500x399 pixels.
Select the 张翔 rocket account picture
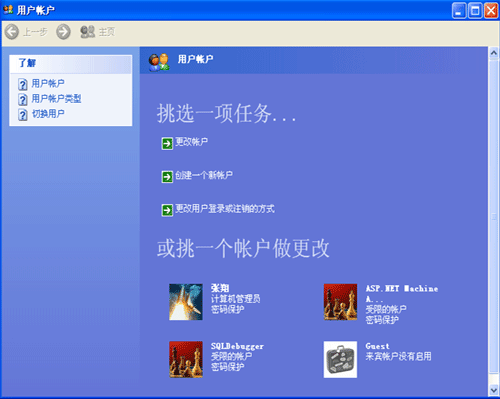pyautogui.click(x=186, y=302)
